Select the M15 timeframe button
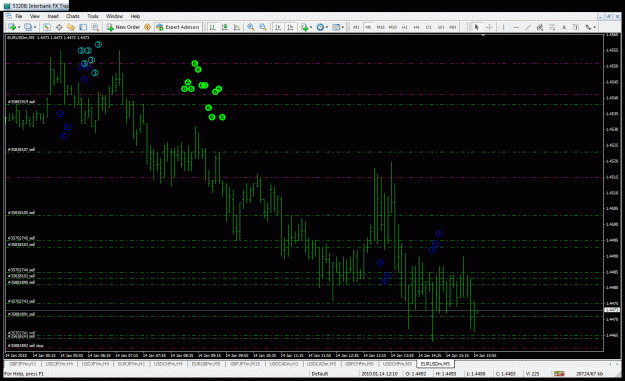Viewport: 625px width, 381px height. click(380, 27)
